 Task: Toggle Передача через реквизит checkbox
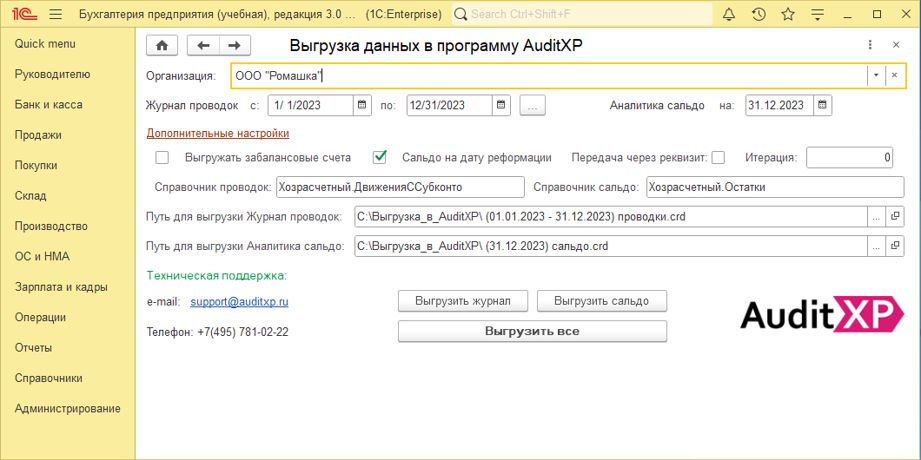(x=718, y=157)
